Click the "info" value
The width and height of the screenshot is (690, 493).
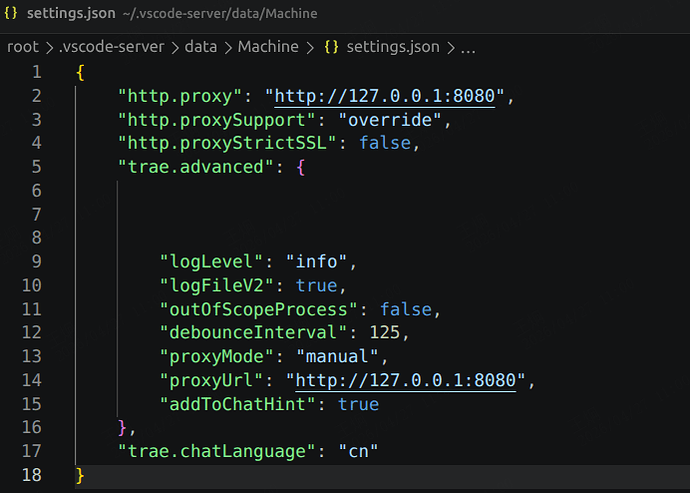click(x=316, y=261)
